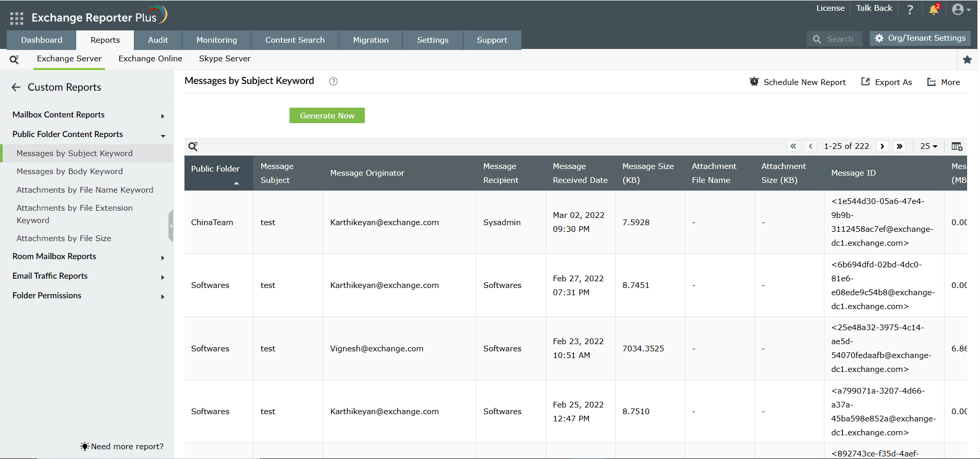Jump to first page of results
This screenshot has width=980, height=459.
pyautogui.click(x=793, y=146)
